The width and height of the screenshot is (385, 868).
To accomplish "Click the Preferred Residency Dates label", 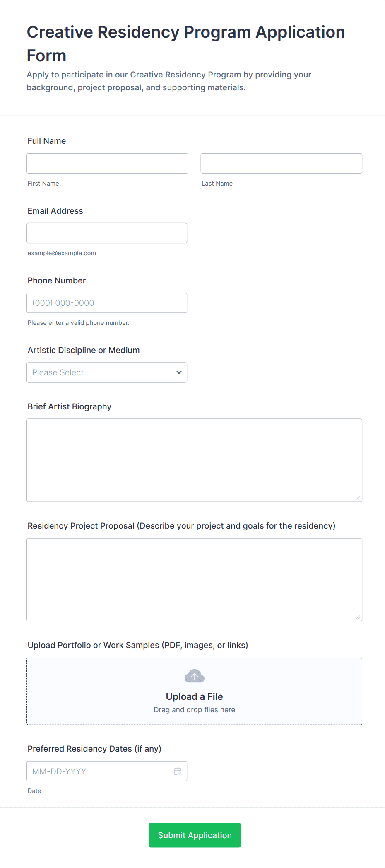I will 94,749.
